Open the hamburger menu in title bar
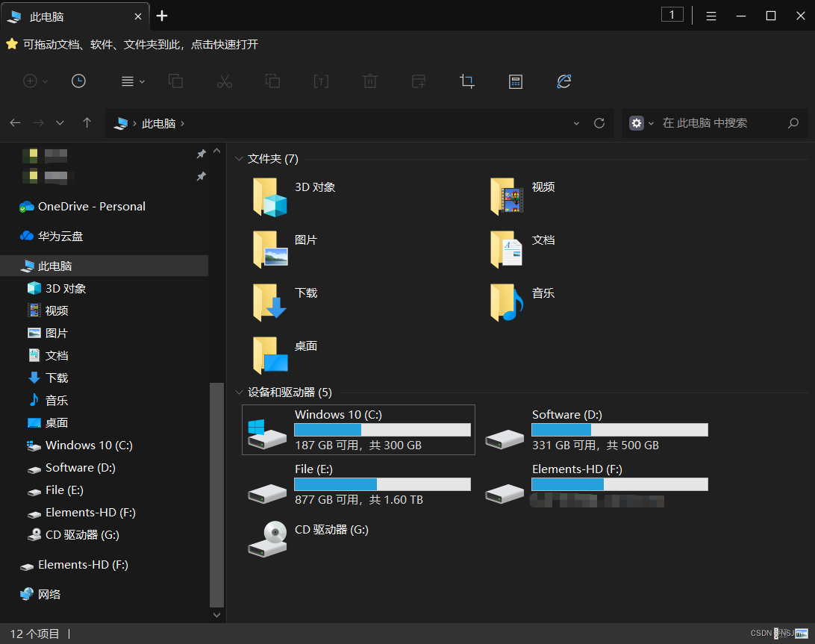Viewport: 815px width, 644px height. pyautogui.click(x=711, y=16)
